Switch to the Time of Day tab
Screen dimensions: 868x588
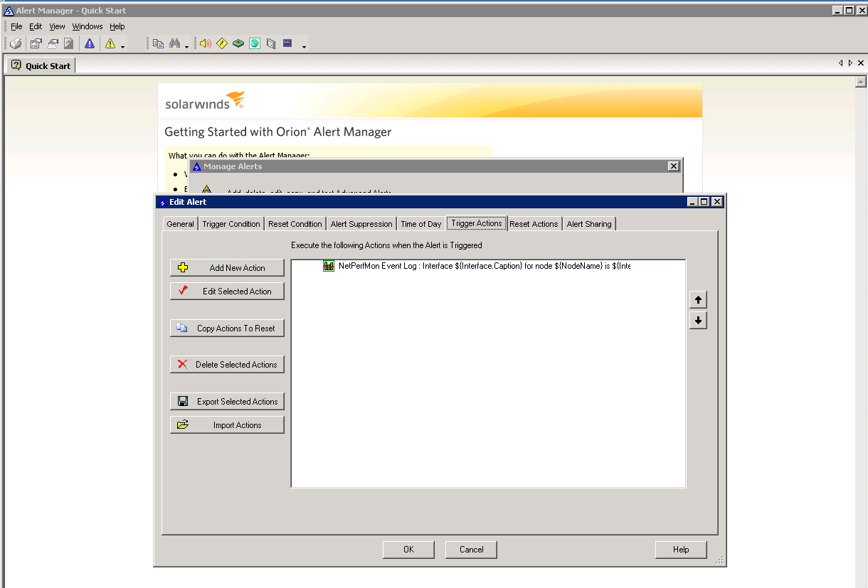pyautogui.click(x=421, y=224)
